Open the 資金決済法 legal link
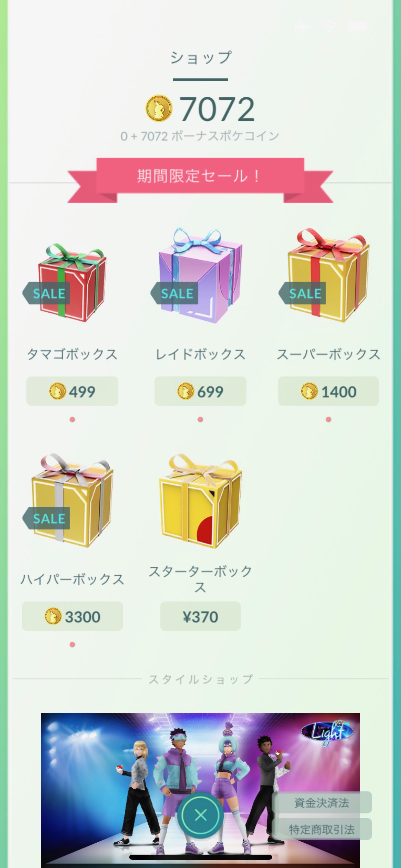 point(321,803)
